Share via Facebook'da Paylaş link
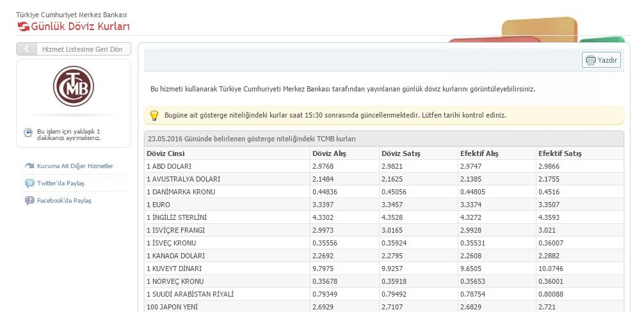Image resolution: width=644 pixels, height=312 pixels. (64, 201)
